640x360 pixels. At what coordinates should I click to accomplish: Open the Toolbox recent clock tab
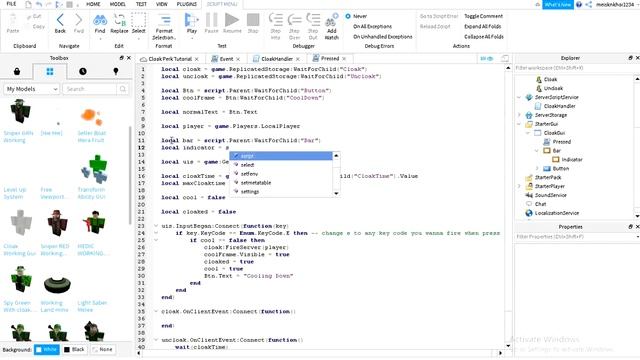(x=83, y=71)
